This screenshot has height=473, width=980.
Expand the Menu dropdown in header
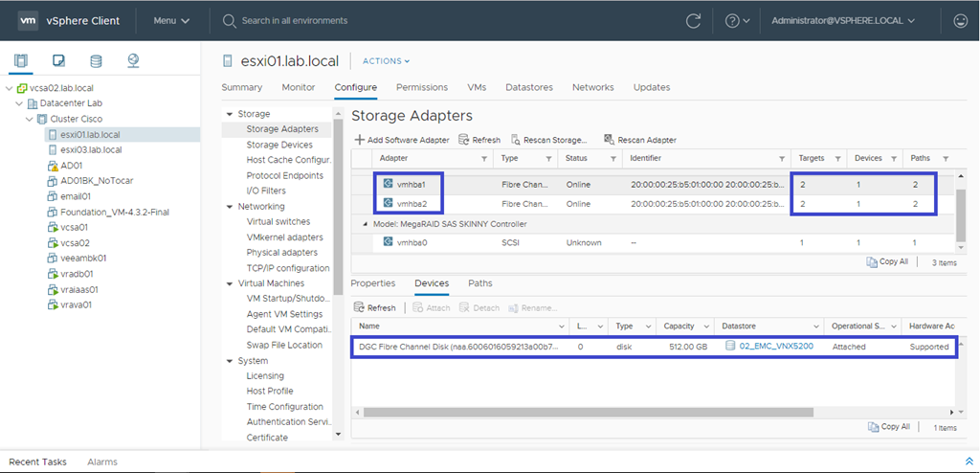[x=171, y=20]
